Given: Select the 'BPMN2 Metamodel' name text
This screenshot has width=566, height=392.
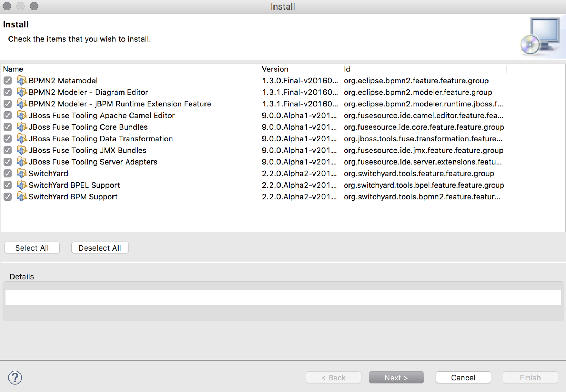Looking at the screenshot, I should click(63, 81).
